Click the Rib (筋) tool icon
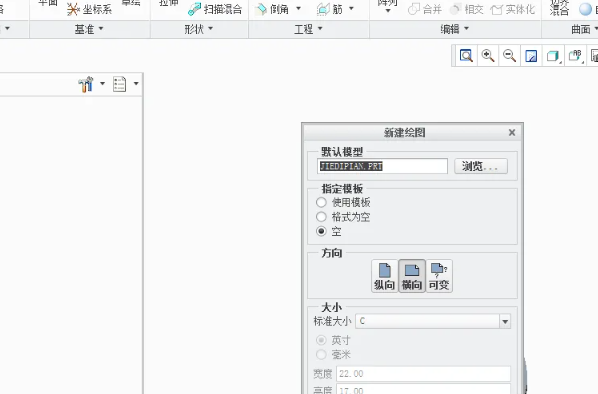The height and width of the screenshot is (394, 598). [323, 9]
